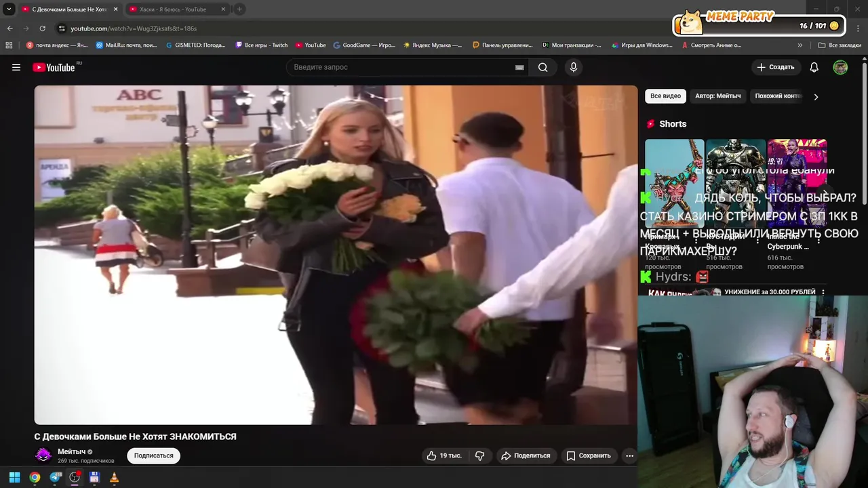Open the 'Панель управлени...' bookmark
This screenshot has width=868, height=488.
(502, 45)
